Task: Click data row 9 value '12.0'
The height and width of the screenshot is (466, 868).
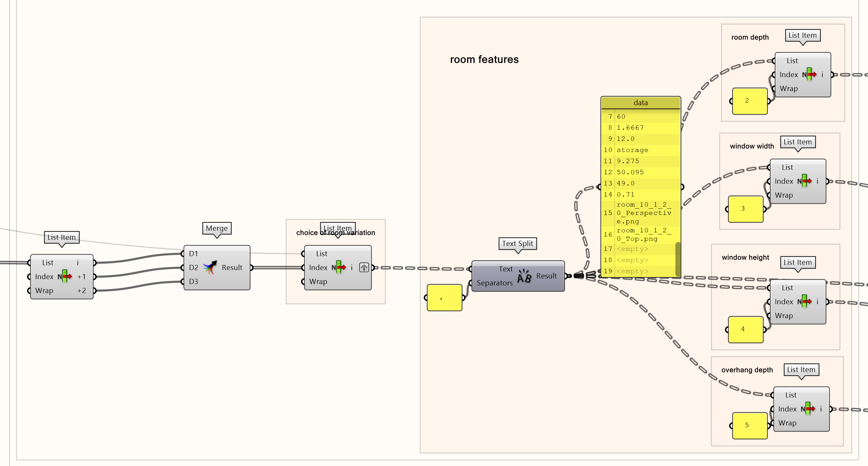Action: [625, 139]
